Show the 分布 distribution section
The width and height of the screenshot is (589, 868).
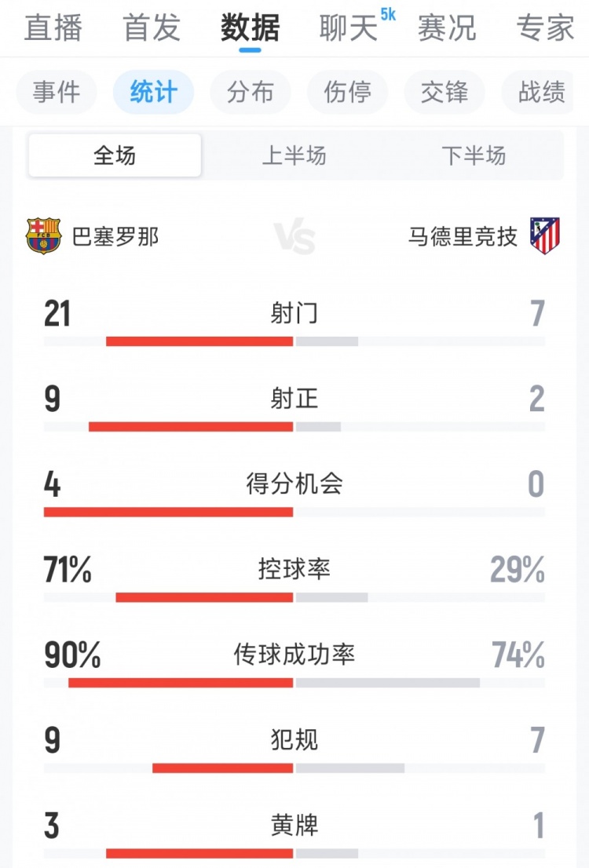point(251,93)
